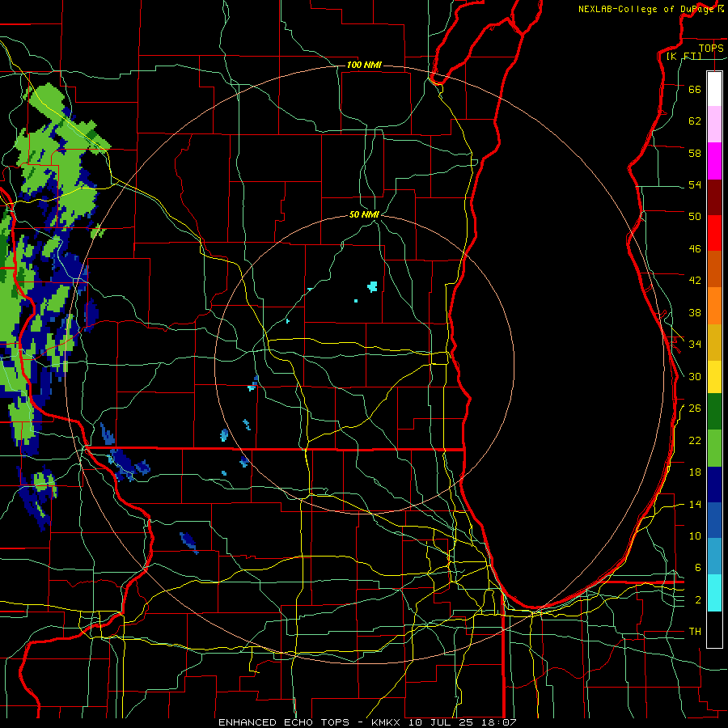Select the magenta swatch in the legend
The height and width of the screenshot is (728, 728).
(x=714, y=161)
